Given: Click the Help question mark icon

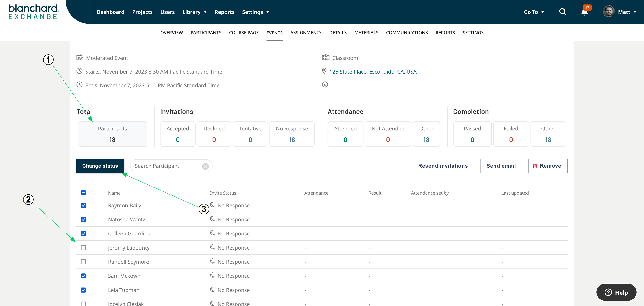Looking at the screenshot, I should 608,292.
